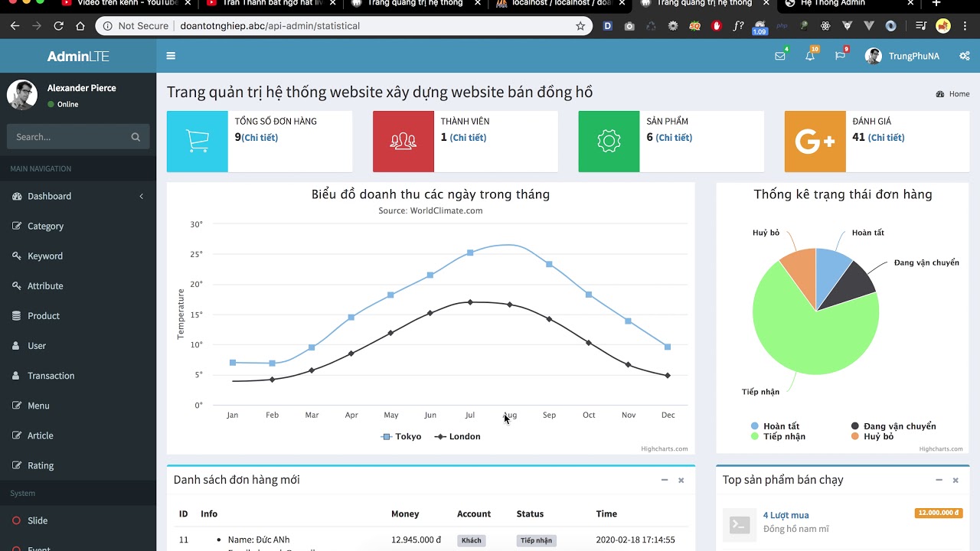Click the browser back arrow
This screenshot has width=980, height=551.
point(15,25)
